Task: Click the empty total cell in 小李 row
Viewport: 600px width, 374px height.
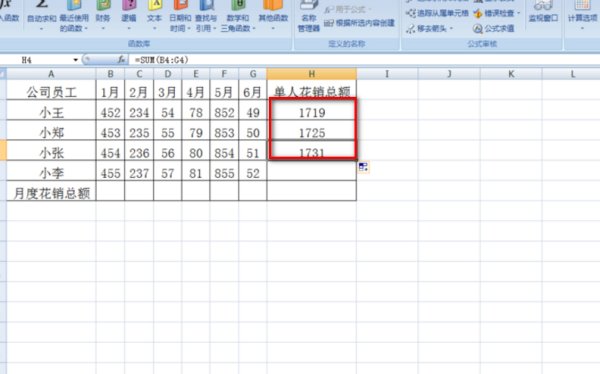Action: click(x=312, y=171)
